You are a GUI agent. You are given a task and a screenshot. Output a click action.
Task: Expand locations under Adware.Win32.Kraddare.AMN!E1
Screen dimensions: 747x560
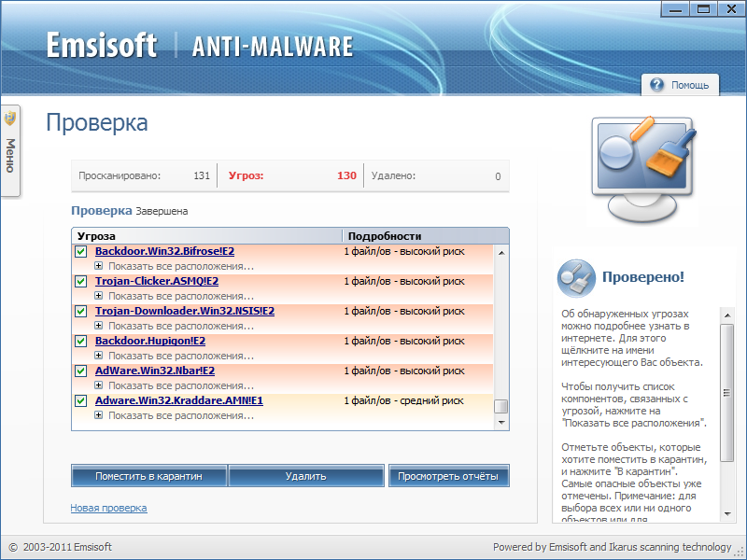pyautogui.click(x=98, y=415)
